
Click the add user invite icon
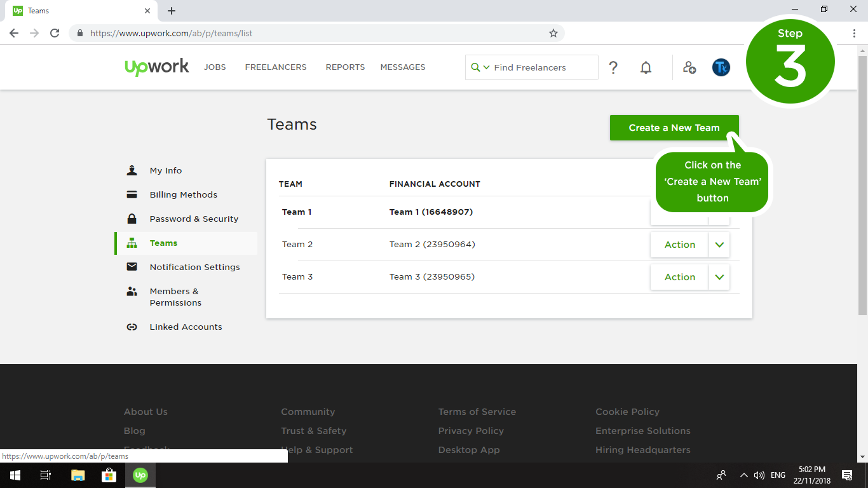coord(689,67)
